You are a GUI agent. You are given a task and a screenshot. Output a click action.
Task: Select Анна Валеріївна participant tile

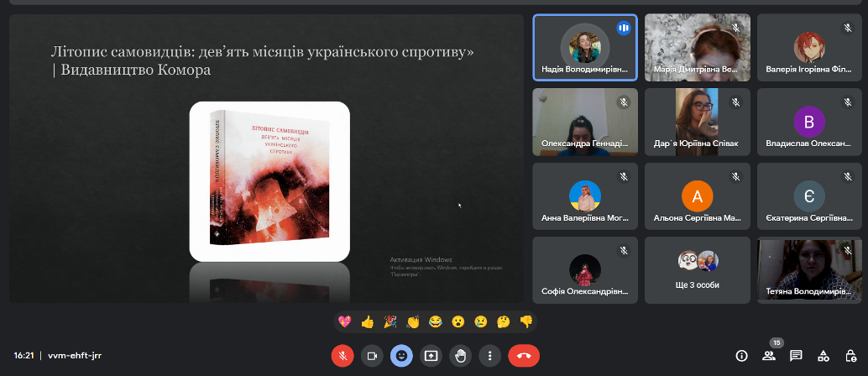coord(585,196)
